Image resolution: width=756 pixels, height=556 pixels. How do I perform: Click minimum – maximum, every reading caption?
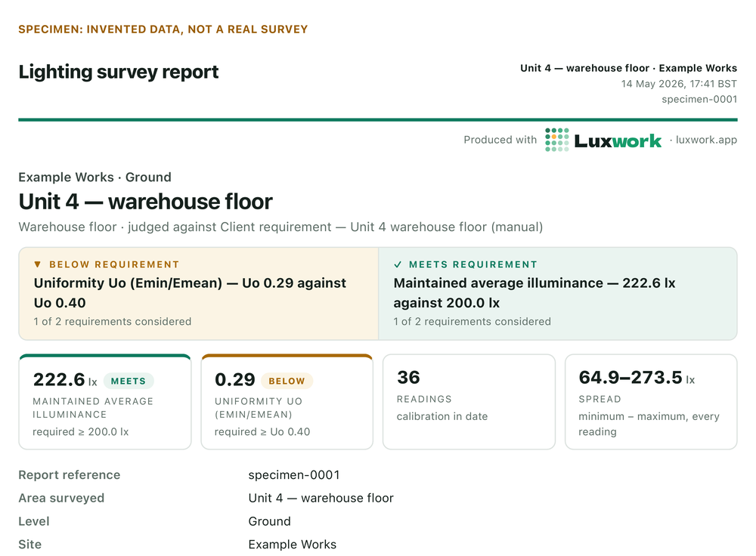click(649, 424)
